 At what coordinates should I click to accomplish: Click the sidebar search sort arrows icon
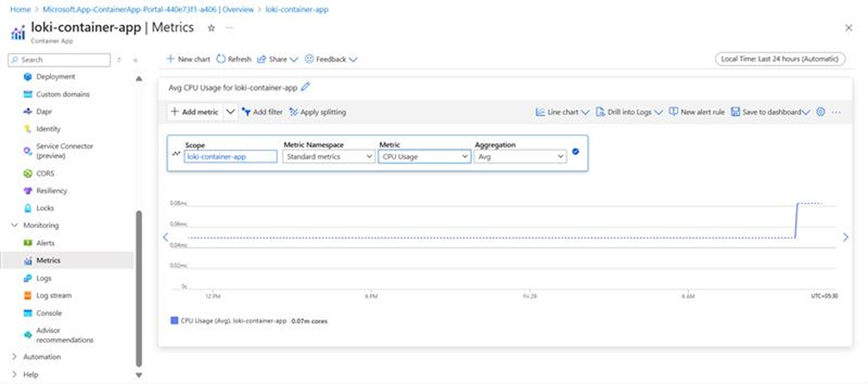119,60
